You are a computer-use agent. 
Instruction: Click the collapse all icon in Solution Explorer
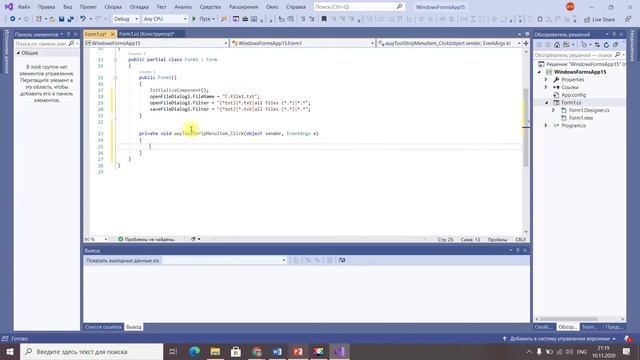(x=616, y=45)
